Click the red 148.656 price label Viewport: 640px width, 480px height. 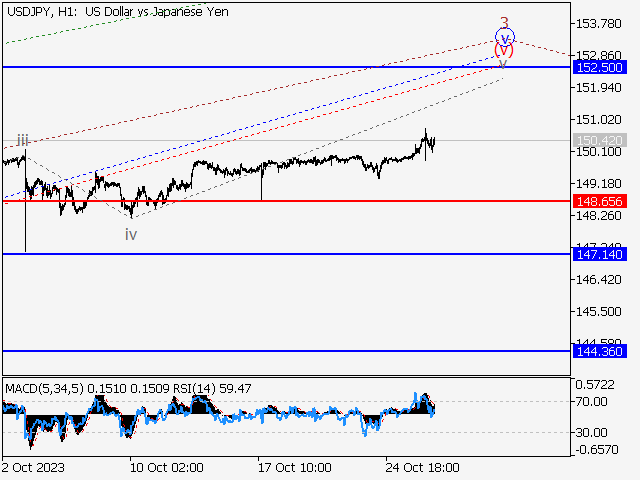[600, 201]
